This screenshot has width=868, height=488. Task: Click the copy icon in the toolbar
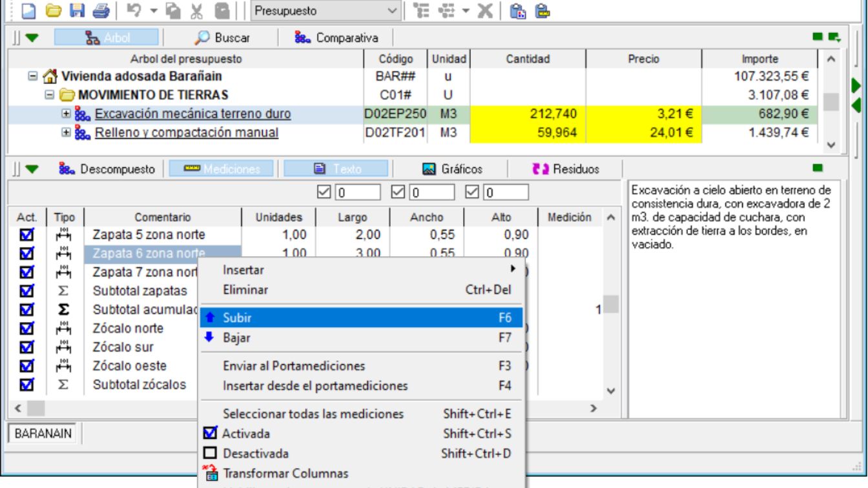(172, 11)
